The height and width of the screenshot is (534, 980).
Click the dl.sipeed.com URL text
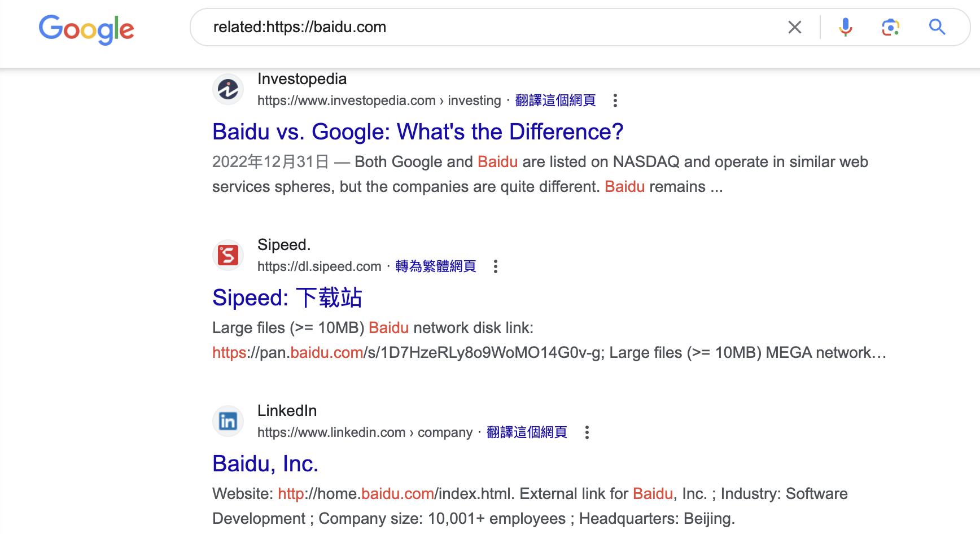[x=319, y=266]
